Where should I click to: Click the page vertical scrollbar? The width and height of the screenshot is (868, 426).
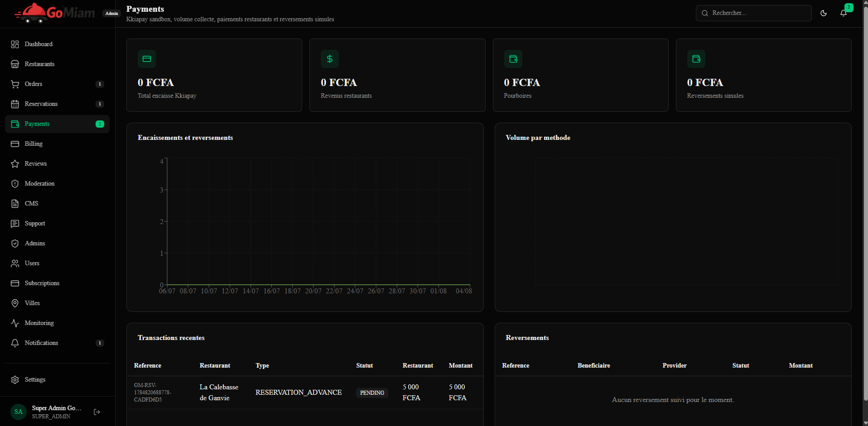[x=865, y=204]
